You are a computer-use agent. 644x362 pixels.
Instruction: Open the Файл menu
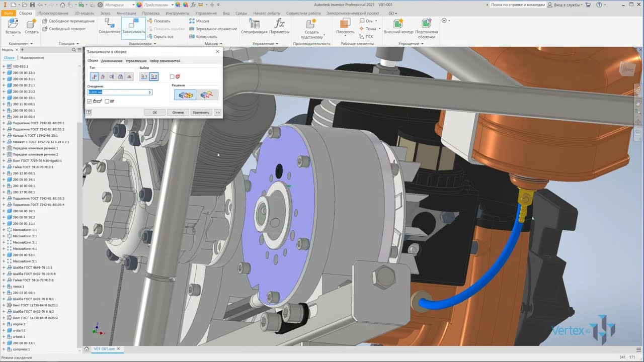tap(9, 13)
